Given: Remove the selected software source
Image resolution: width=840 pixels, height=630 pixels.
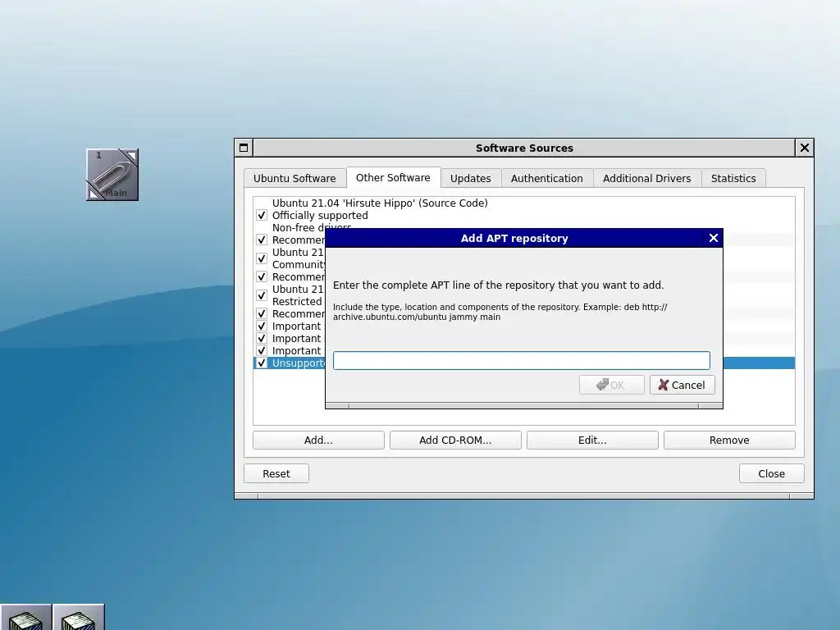Looking at the screenshot, I should click(x=729, y=440).
